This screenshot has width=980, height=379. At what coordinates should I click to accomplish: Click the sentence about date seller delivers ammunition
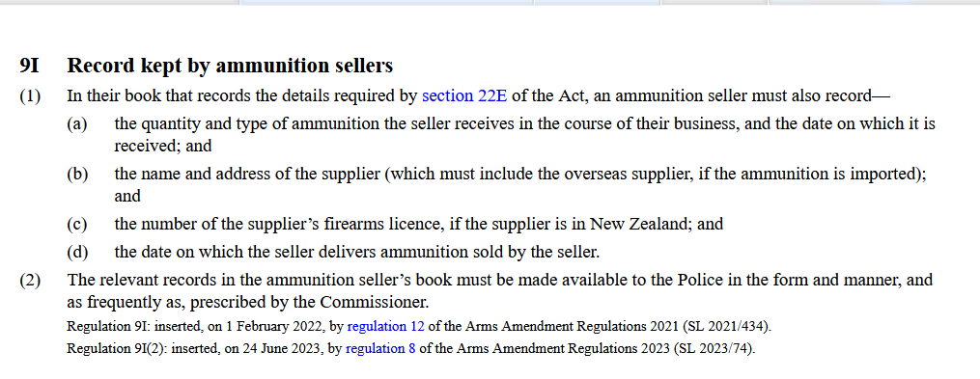(357, 253)
